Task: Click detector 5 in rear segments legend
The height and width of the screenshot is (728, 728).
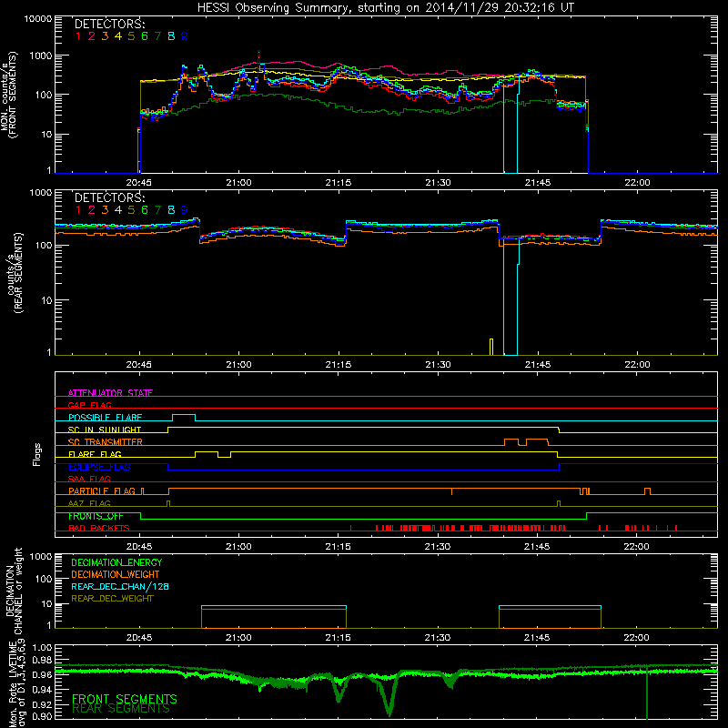Action: (x=131, y=210)
